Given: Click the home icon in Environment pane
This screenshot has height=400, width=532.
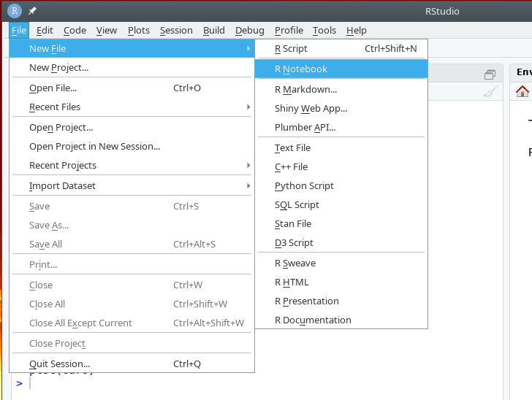Looking at the screenshot, I should tap(522, 91).
